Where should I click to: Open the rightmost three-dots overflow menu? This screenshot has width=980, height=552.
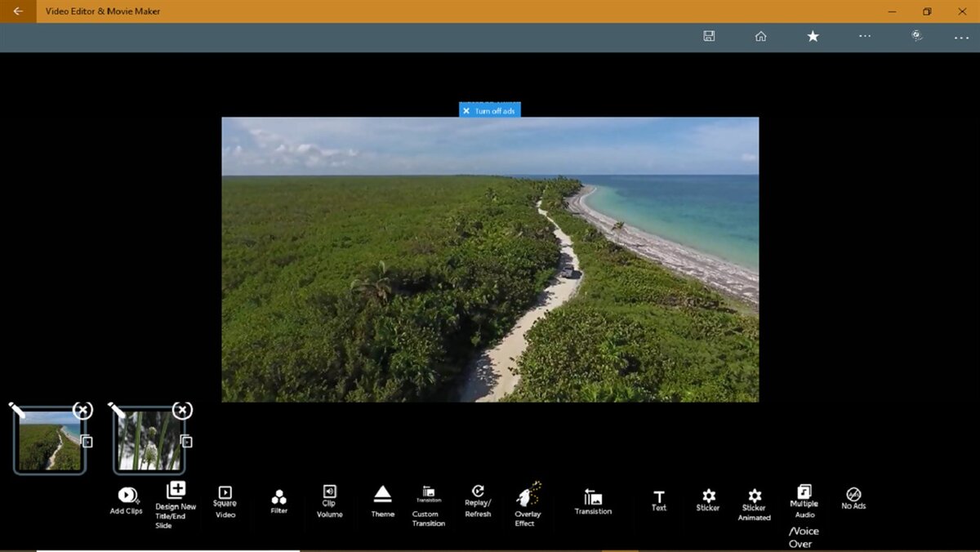(x=961, y=38)
